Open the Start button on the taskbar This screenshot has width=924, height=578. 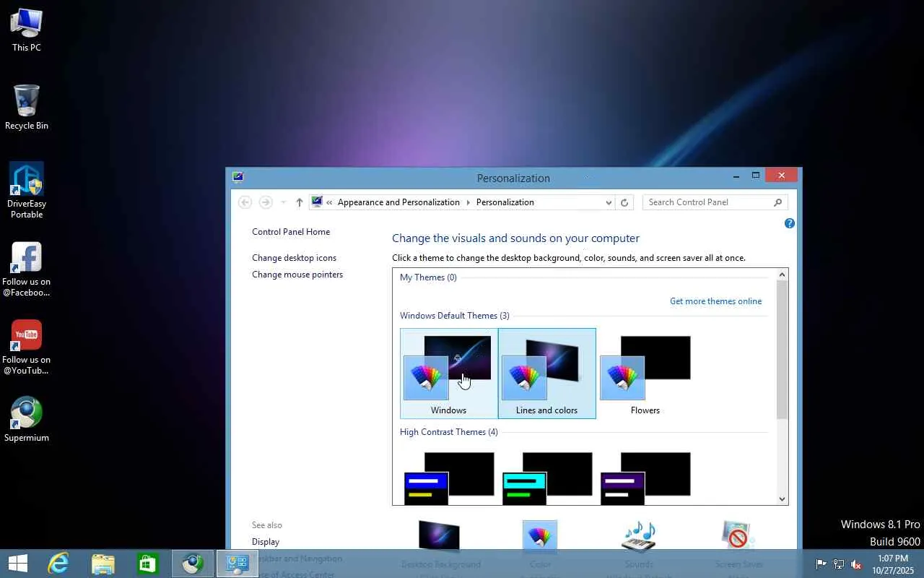tap(18, 563)
